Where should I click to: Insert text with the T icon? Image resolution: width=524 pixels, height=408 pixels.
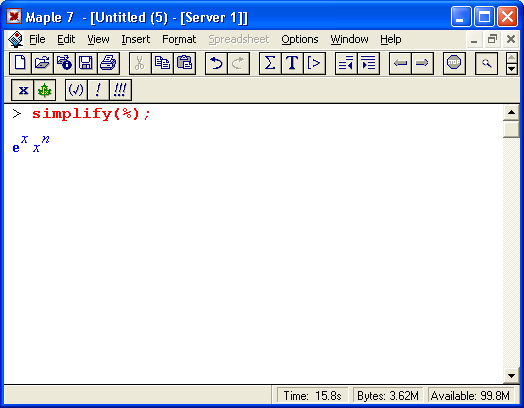point(292,63)
